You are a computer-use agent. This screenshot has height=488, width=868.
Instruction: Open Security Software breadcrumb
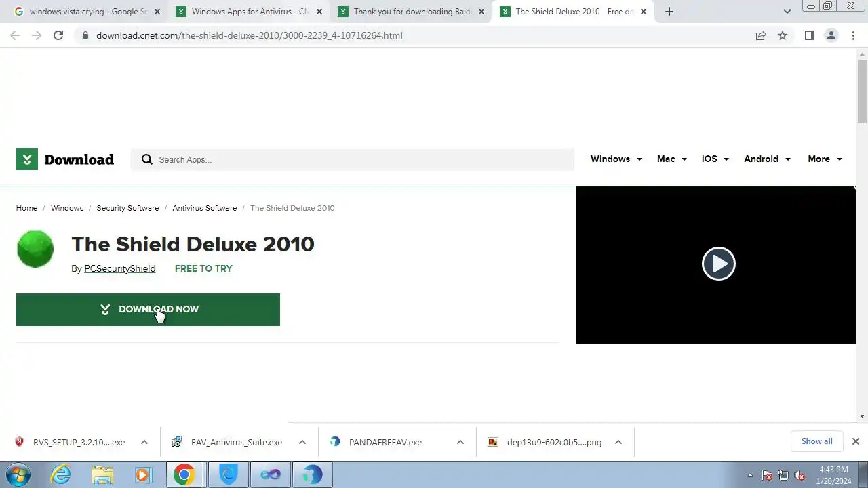127,208
